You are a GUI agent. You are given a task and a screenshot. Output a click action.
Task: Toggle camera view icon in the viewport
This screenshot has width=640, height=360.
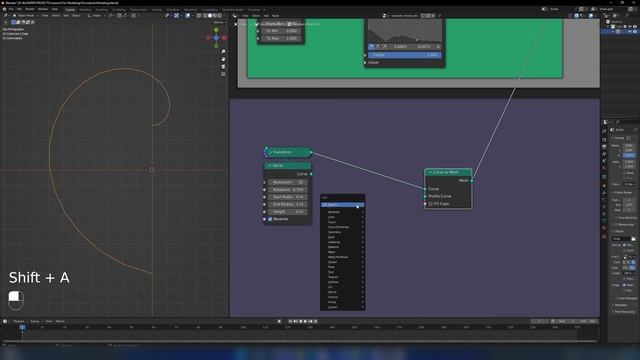[x=223, y=67]
